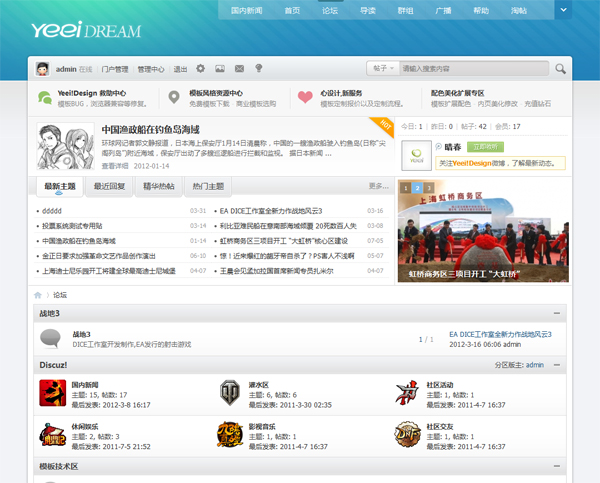Image resolution: width=600 pixels, height=483 pixels.
Task: Open the settings gear icon
Action: click(201, 69)
